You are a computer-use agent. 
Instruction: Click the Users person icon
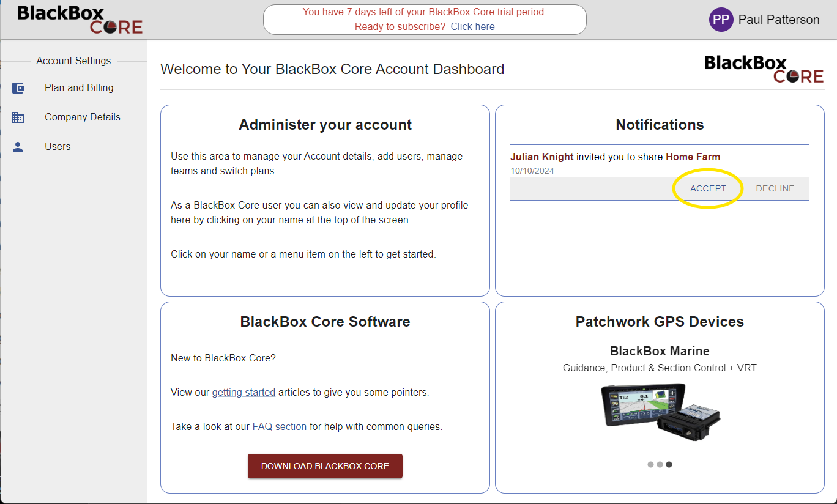[18, 147]
